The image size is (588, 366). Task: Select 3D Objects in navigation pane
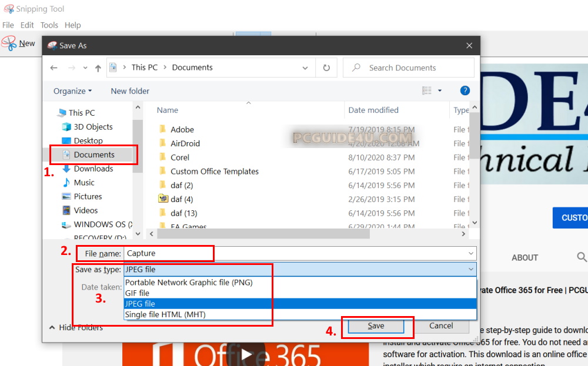coord(93,127)
